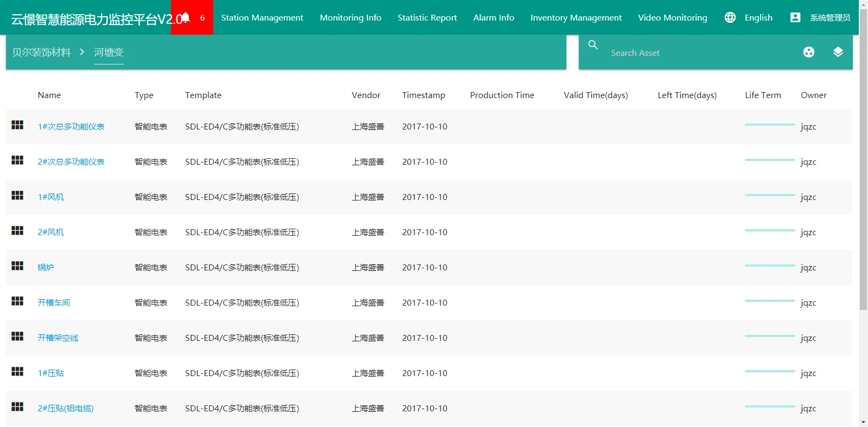Click grid icon for 1#次总多功能仪表 row

17,125
